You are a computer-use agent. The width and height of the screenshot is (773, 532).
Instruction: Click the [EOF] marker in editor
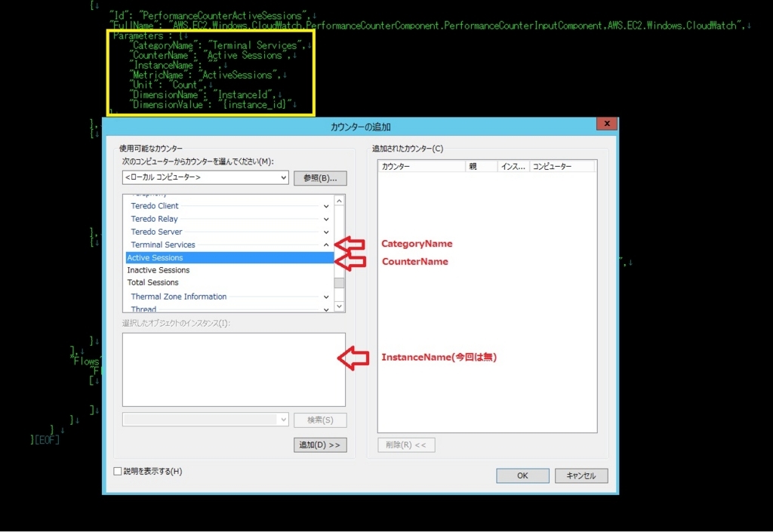pyautogui.click(x=48, y=440)
